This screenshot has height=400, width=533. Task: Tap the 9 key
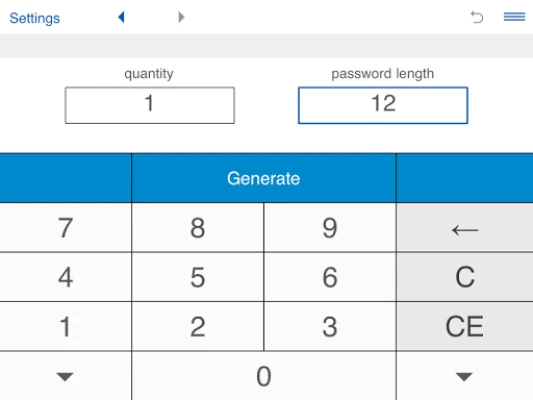330,228
